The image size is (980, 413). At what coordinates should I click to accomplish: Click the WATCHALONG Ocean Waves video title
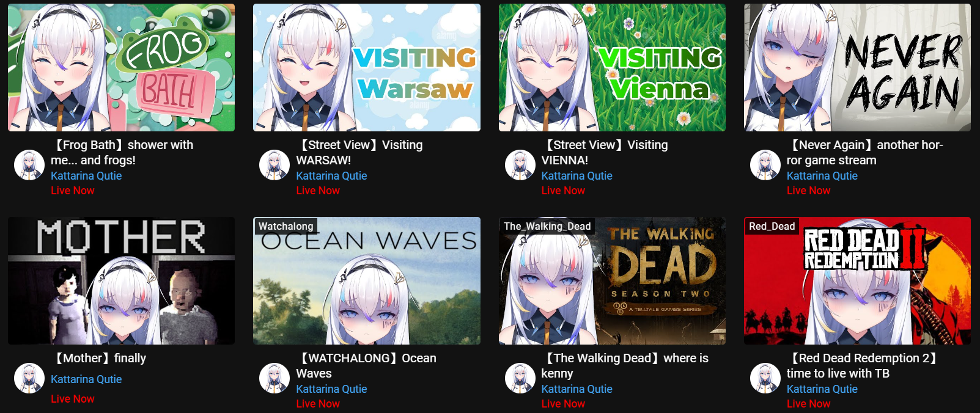click(x=366, y=365)
